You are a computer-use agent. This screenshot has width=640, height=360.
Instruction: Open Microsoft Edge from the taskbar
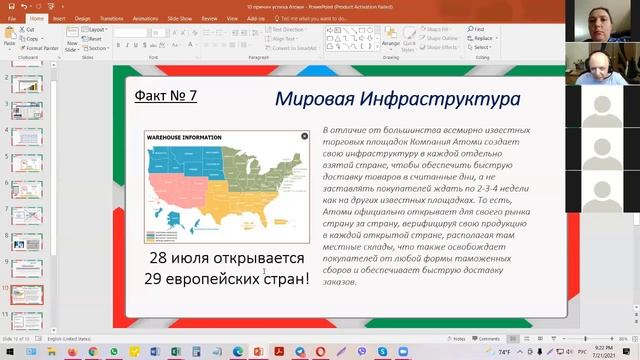(238, 351)
